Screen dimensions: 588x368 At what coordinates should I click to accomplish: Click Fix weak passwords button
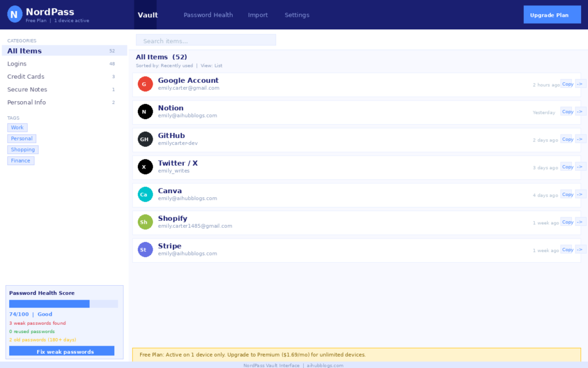(x=61, y=351)
